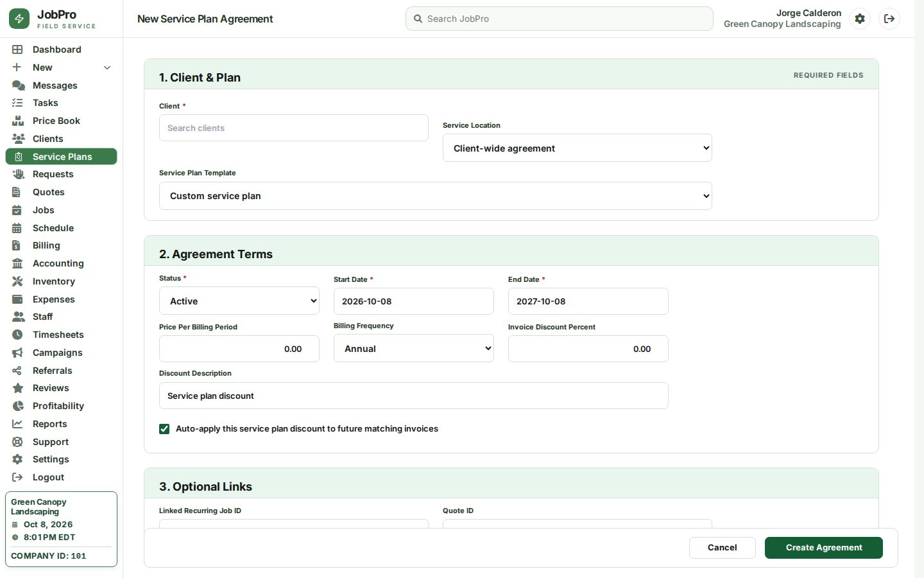Open the Billing Frequency dropdown
The height and width of the screenshot is (578, 924).
click(x=414, y=348)
